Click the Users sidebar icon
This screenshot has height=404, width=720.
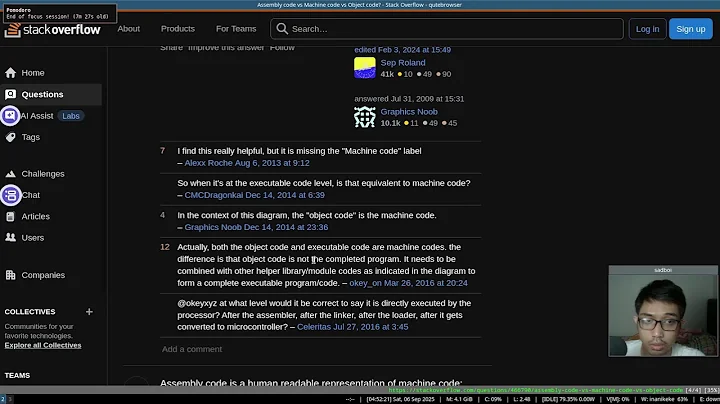(10, 237)
